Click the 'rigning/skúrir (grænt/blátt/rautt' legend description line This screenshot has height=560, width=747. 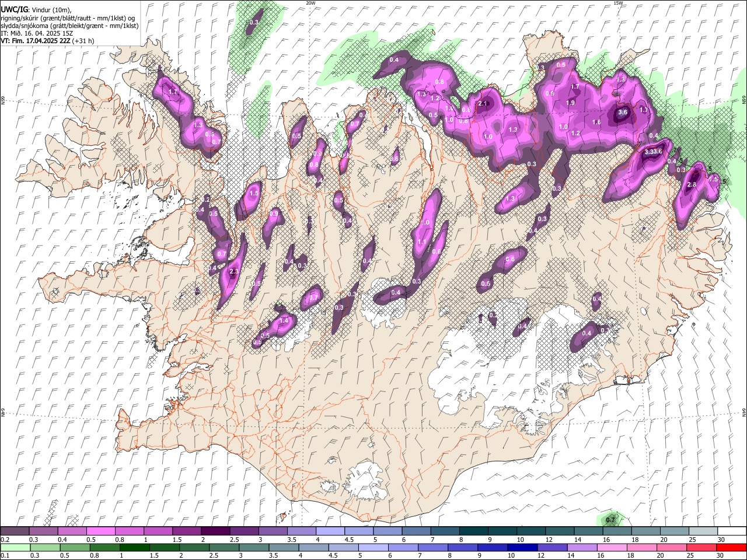point(69,18)
